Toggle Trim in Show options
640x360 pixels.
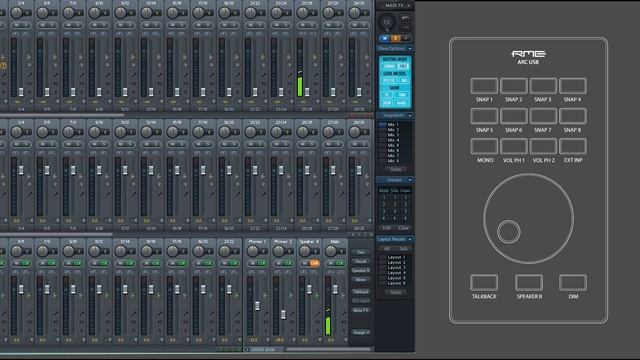click(x=402, y=95)
